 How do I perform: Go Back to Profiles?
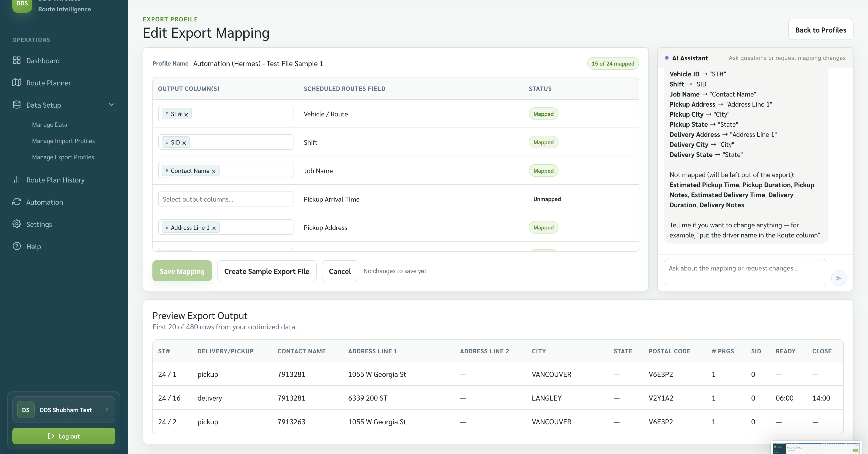820,30
